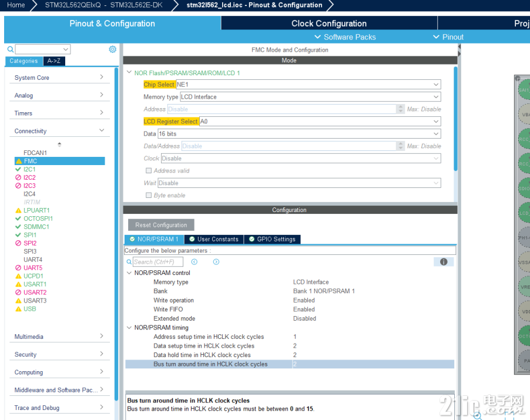The height and width of the screenshot is (420, 530).
Task: Click the STM32L562QEIxQ - STM32L562E-DK breadcrumb
Action: tap(104, 5)
